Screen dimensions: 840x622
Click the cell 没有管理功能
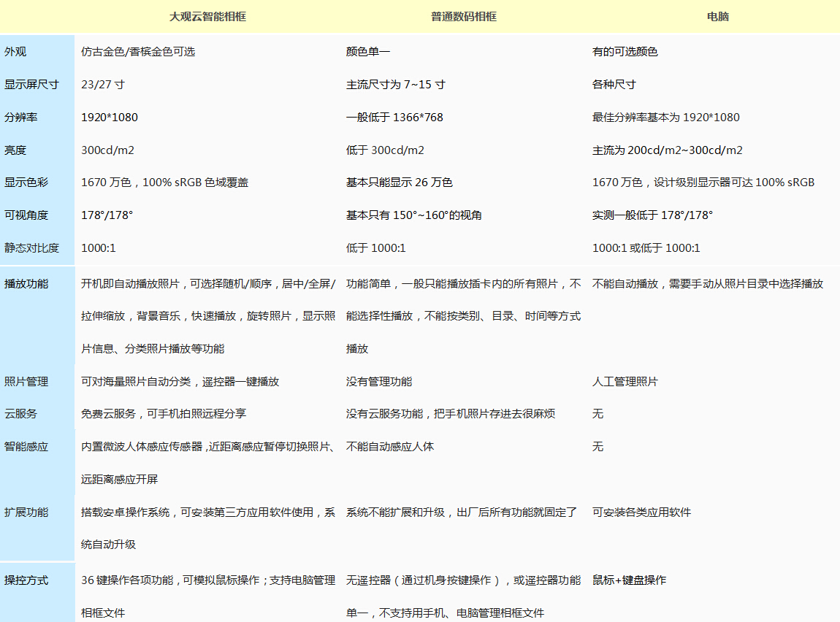pos(379,382)
